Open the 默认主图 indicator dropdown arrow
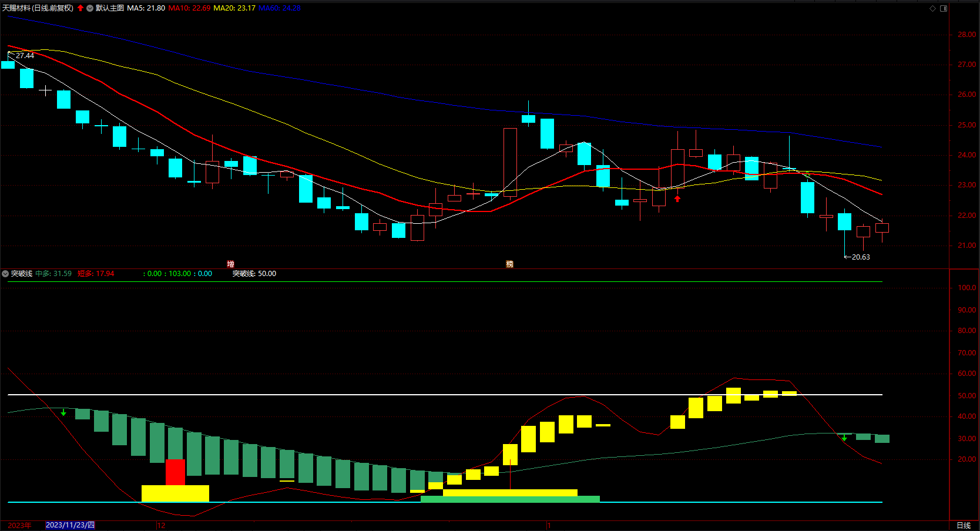The width and height of the screenshot is (980, 531). pyautogui.click(x=90, y=8)
